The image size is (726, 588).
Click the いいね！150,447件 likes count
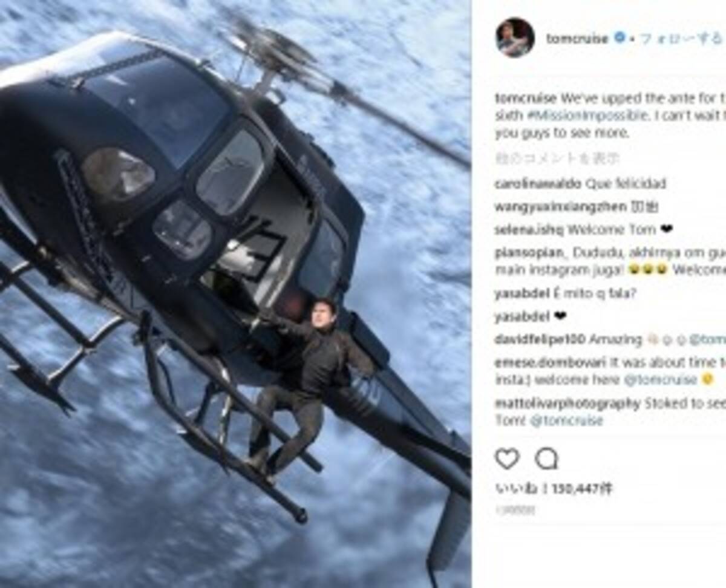(554, 488)
